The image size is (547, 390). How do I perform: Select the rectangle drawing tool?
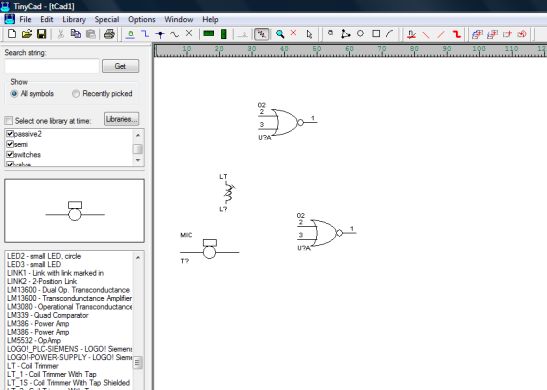coord(376,34)
